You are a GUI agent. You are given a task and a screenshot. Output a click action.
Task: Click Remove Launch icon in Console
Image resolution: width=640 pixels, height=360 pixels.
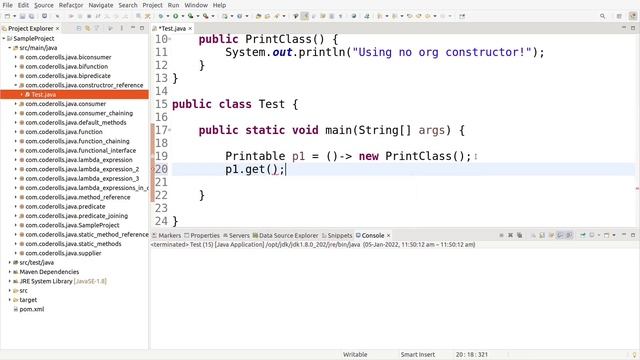(x=510, y=235)
